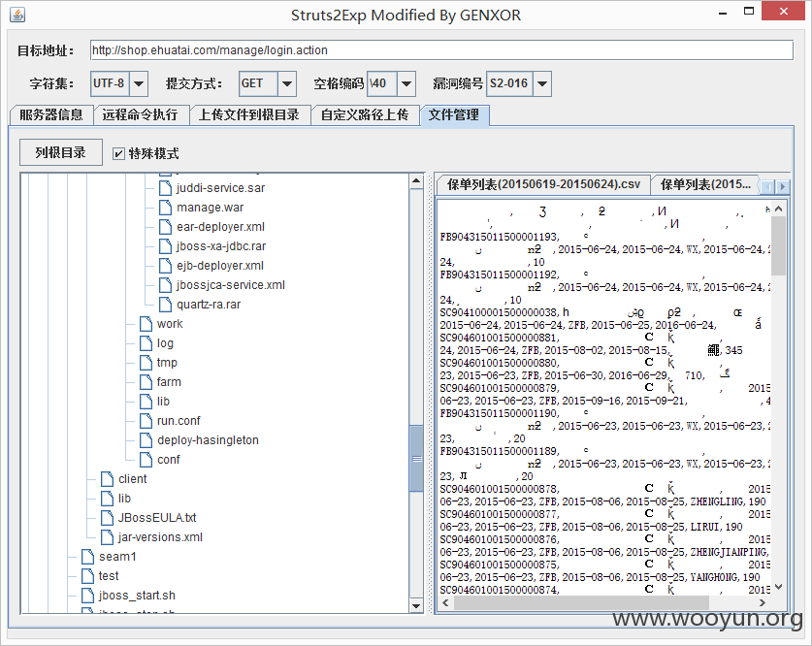Image resolution: width=812 pixels, height=646 pixels.
Task: Click the jboss-xa-jdbc.rar file icon
Action: coord(165,246)
